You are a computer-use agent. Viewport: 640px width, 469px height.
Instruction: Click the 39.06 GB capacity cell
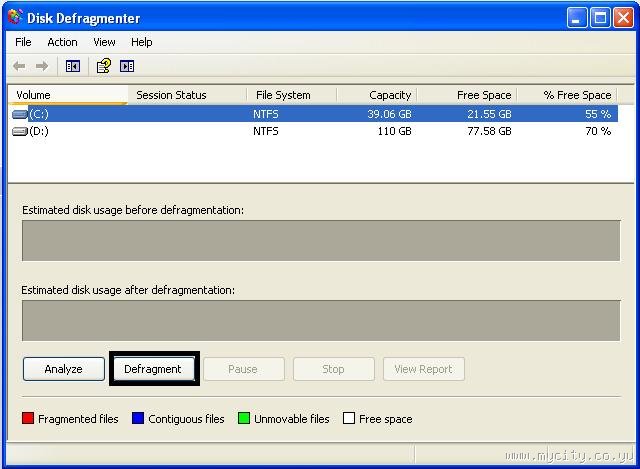pos(389,114)
